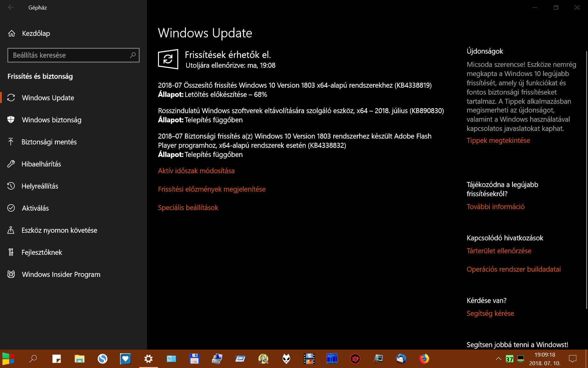Viewport: 588px width, 368px height.
Task: Open Thunderbird mail from taskbar
Action: [401, 359]
